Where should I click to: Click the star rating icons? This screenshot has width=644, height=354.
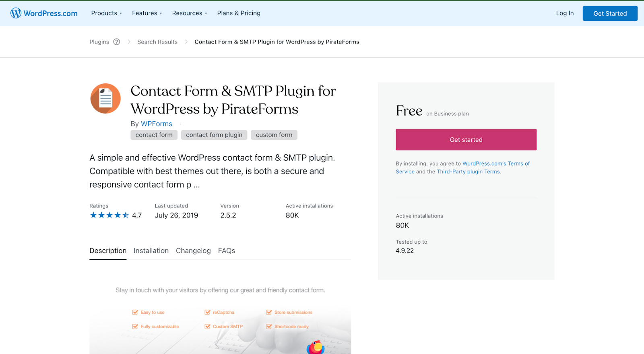tap(109, 215)
